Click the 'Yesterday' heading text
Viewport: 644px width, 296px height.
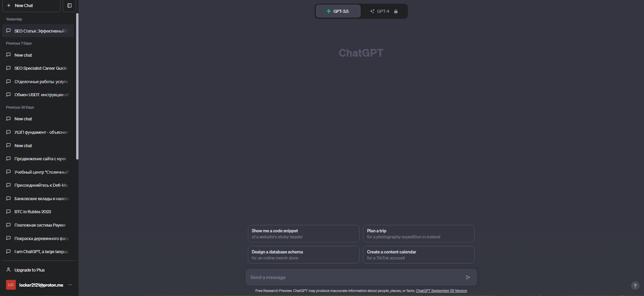pyautogui.click(x=14, y=19)
